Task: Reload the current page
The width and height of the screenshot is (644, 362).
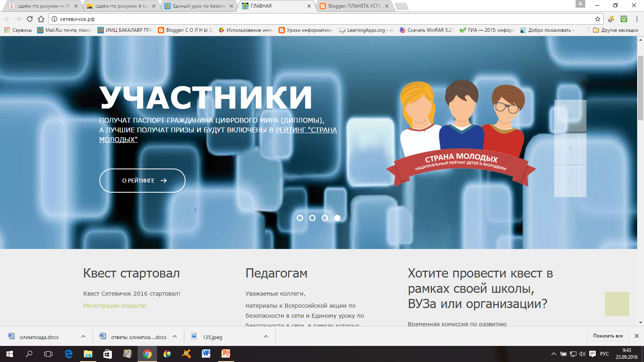Action: 29,19
